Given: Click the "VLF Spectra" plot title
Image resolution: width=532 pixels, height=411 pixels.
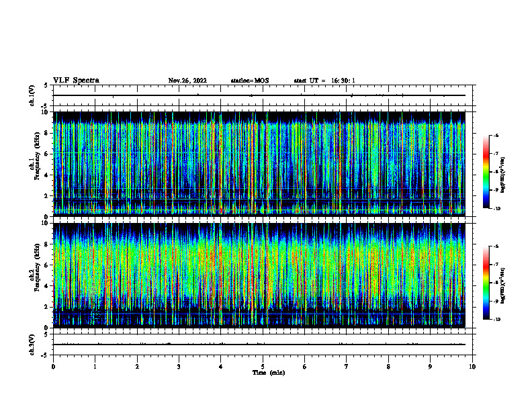Looking at the screenshot, I should [x=76, y=80].
